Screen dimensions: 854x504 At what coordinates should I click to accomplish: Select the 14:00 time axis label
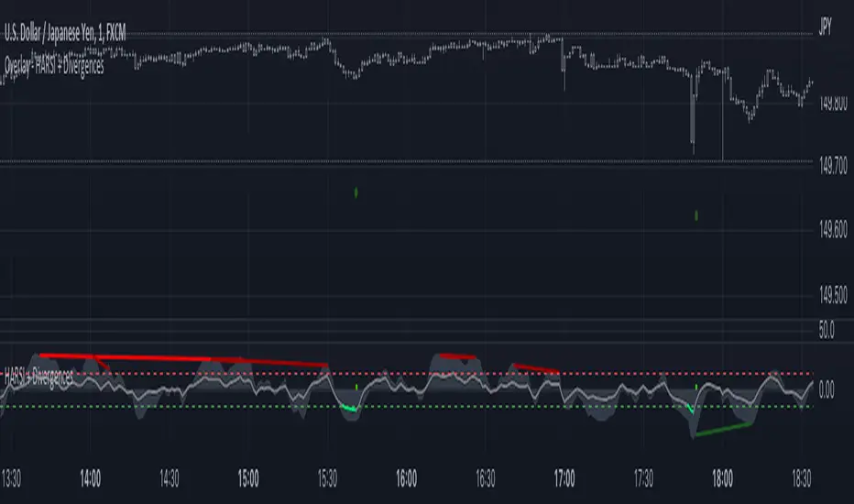point(91,479)
